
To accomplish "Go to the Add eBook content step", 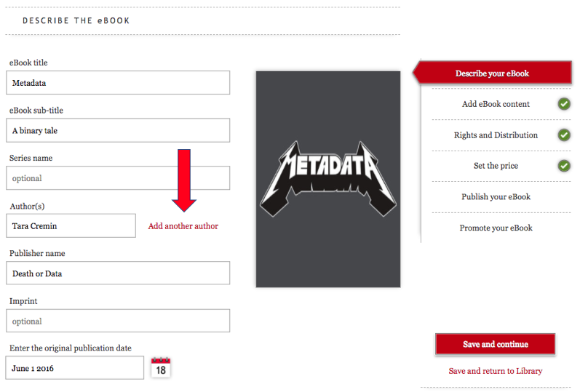I will [x=496, y=104].
